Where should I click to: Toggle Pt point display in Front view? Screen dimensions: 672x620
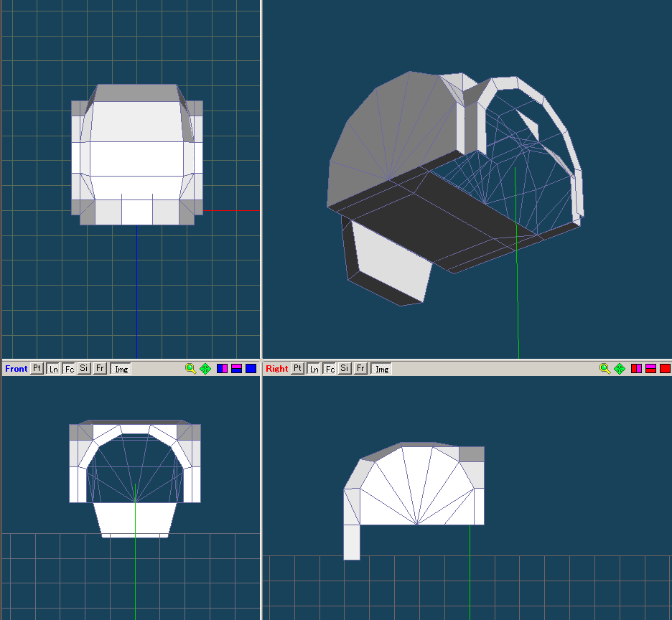[x=37, y=369]
